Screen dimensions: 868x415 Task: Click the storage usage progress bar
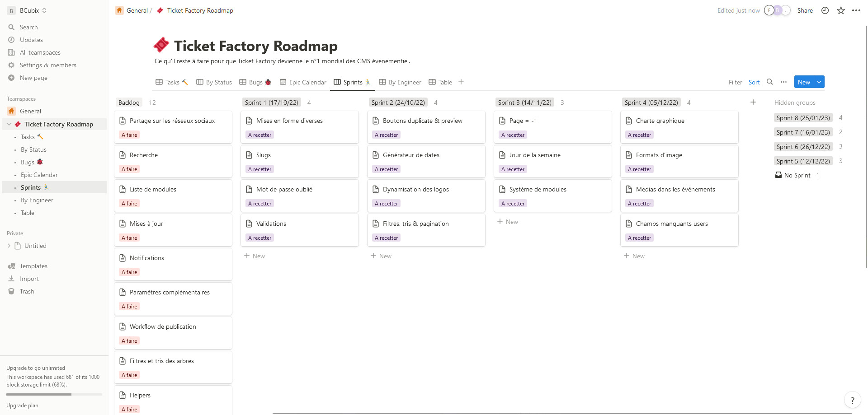54,394
